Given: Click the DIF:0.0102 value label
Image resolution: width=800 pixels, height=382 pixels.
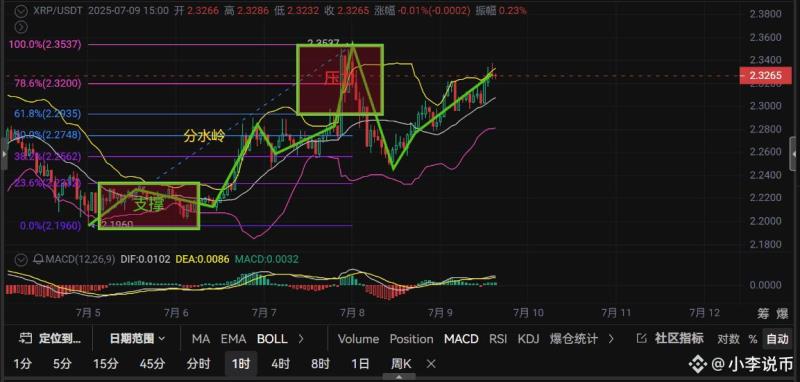Looking at the screenshot, I should [145, 259].
